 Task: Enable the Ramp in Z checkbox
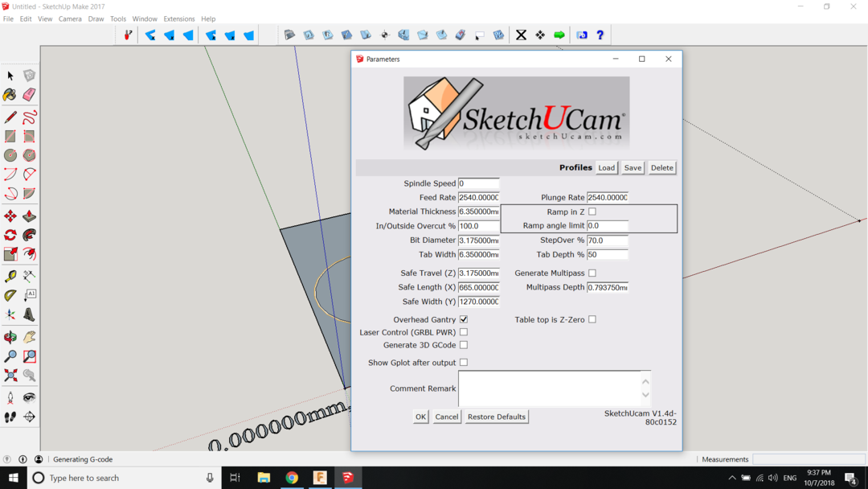592,212
